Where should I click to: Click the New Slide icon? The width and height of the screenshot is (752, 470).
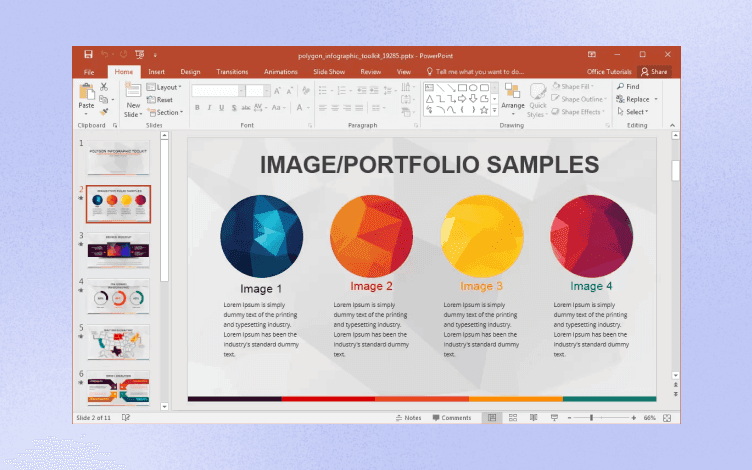(133, 90)
